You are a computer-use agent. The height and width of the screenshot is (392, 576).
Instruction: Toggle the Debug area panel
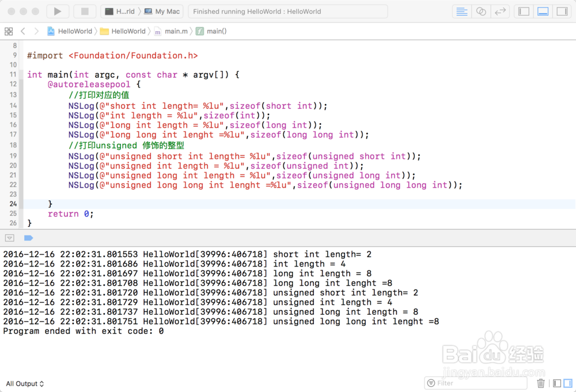pyautogui.click(x=543, y=12)
